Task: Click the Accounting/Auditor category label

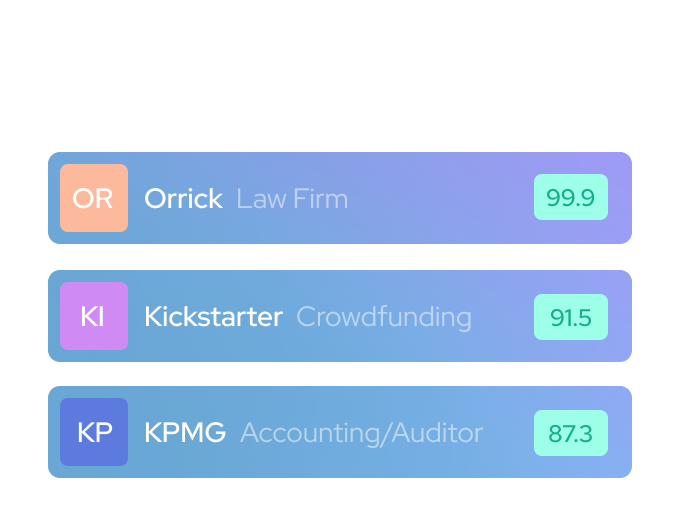Action: pos(361,433)
